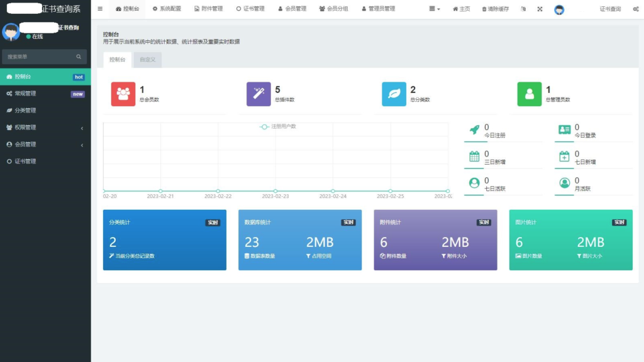Collapse the sidebar with the hamburger icon

coord(99,9)
